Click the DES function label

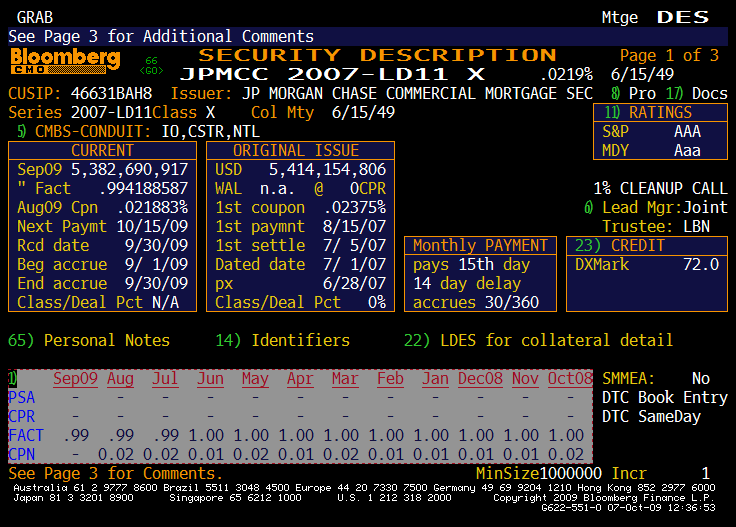click(x=682, y=17)
